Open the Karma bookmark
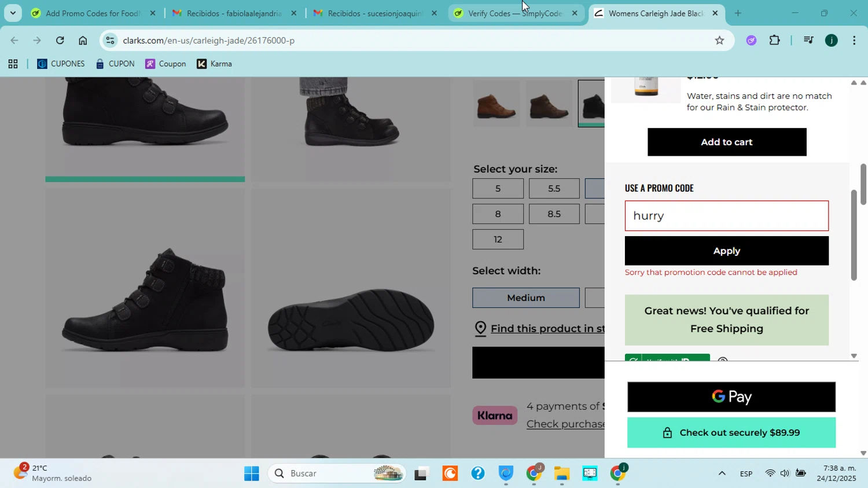 click(x=214, y=64)
